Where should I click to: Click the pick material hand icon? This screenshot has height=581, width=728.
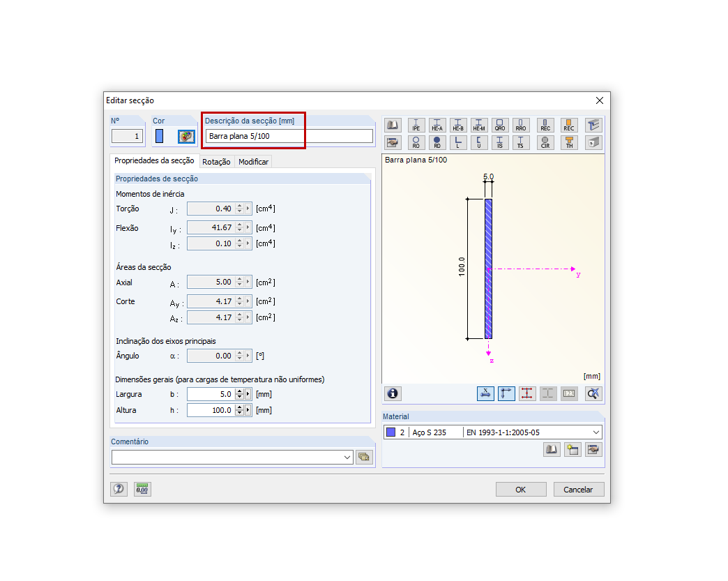click(x=593, y=449)
